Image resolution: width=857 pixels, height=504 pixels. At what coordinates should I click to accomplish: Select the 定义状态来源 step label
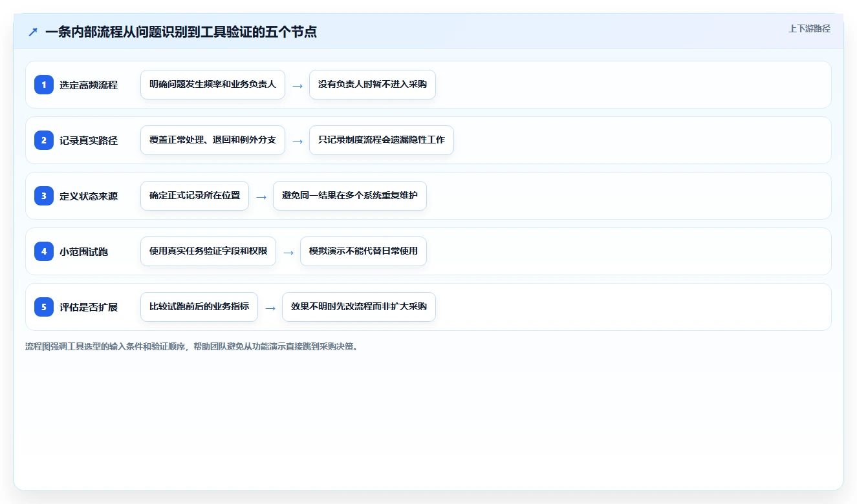click(89, 196)
